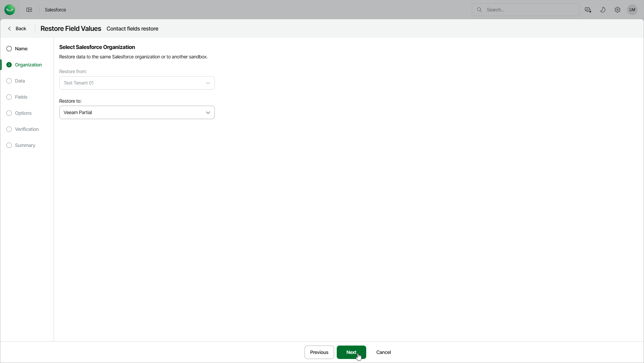Select the Name step radio circle
Viewport: 644px width, 363px height.
pos(9,49)
